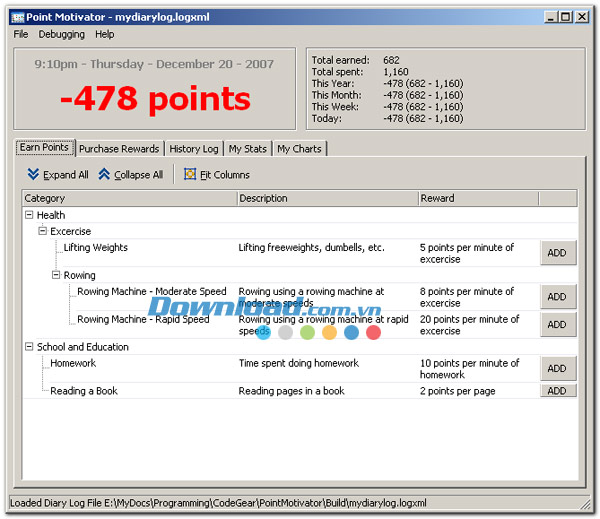Click the Point Motivator title bar icon
Viewport: 600px width, 519px height.
pos(17,17)
